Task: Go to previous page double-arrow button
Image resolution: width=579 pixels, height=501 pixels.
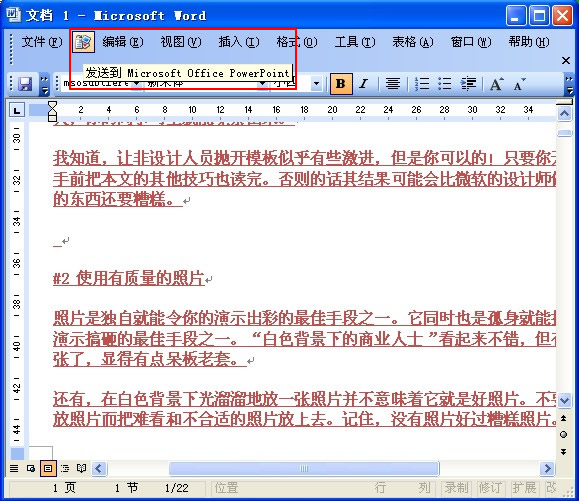Action: (564, 418)
